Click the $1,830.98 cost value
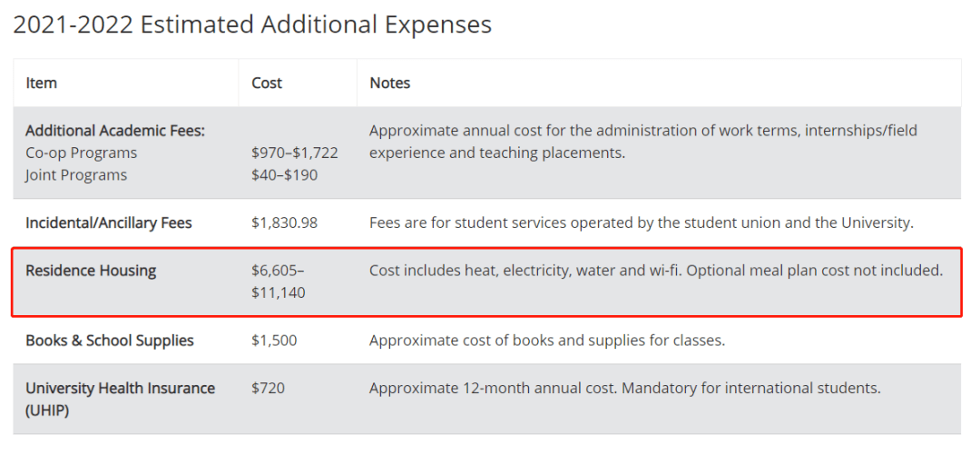Image resolution: width=980 pixels, height=455 pixels. (x=285, y=223)
